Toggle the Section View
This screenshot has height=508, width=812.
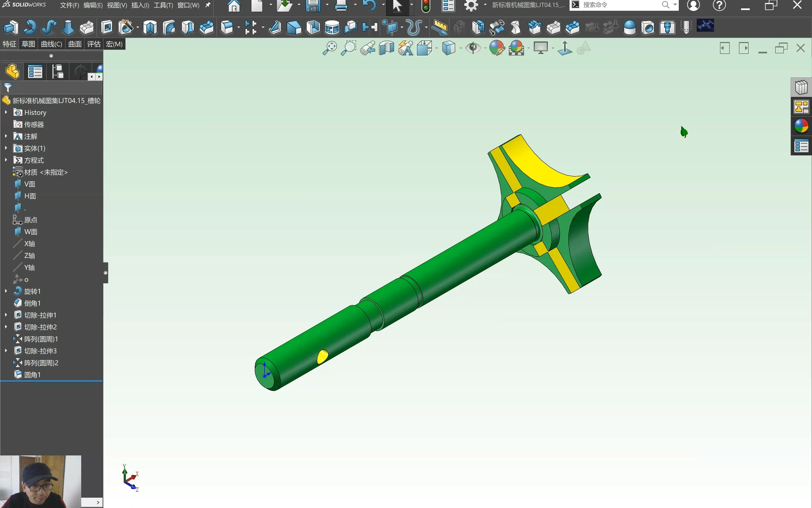pyautogui.click(x=387, y=48)
